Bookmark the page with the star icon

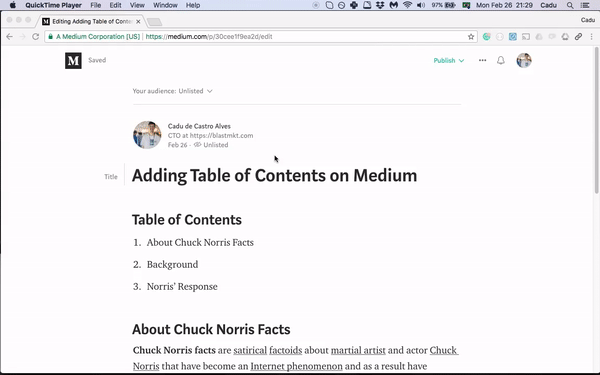click(471, 37)
